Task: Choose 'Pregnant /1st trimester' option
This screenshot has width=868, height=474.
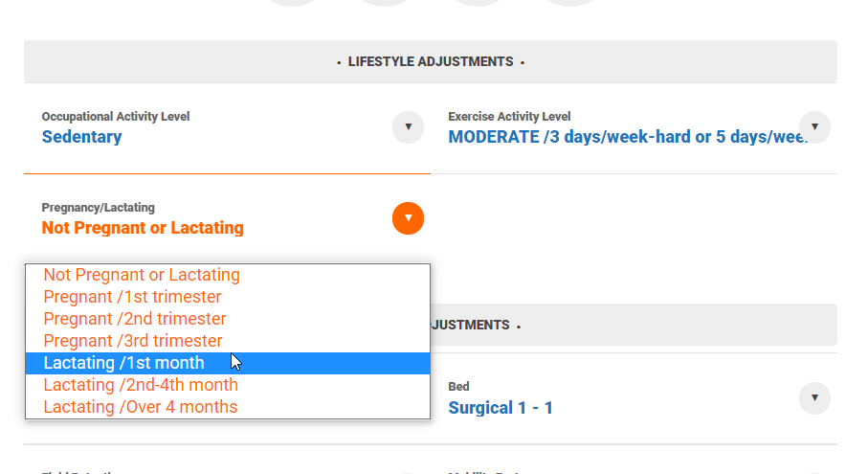Action: 132,297
